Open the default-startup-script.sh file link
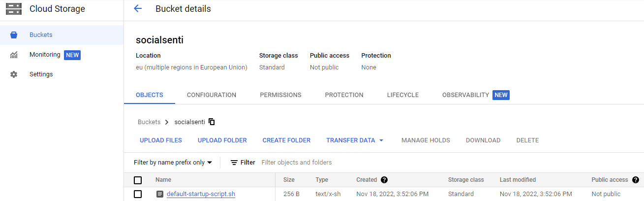 tap(201, 194)
